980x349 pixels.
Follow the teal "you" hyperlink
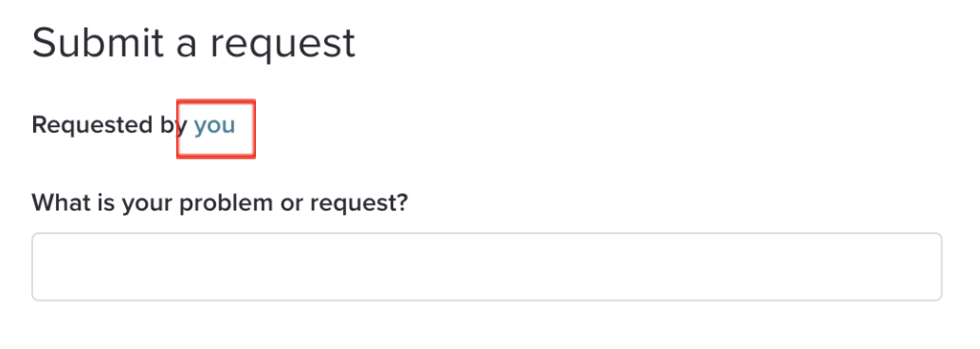214,126
